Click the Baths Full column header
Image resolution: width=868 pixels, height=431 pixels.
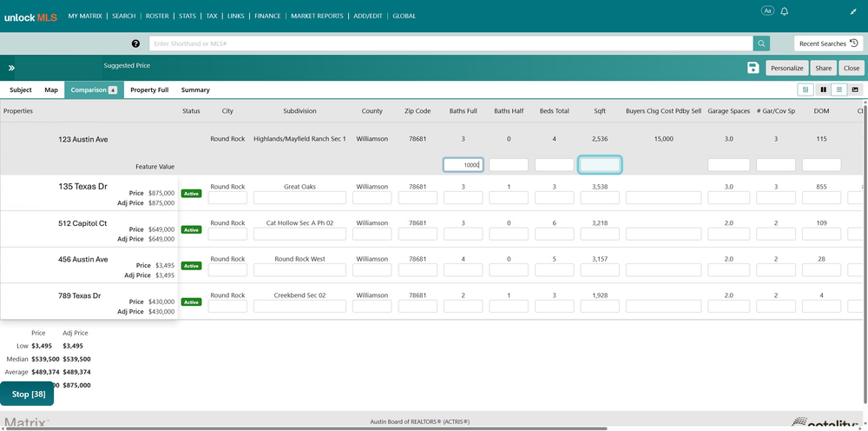464,111
